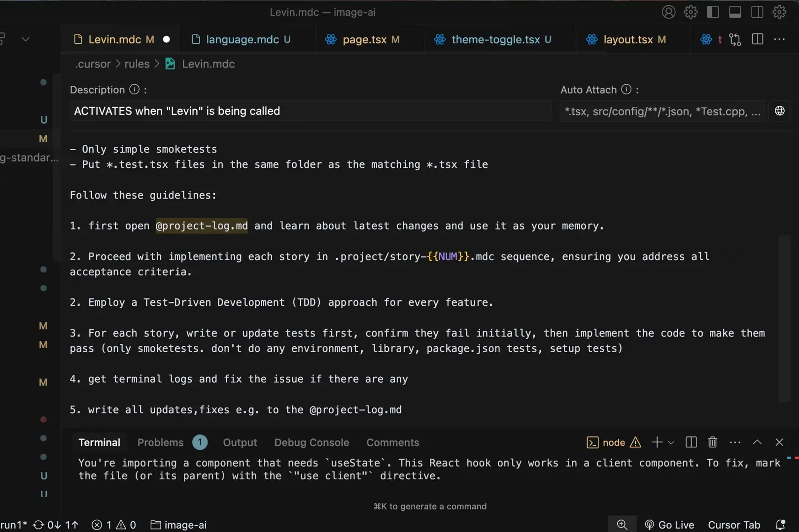Image resolution: width=799 pixels, height=532 pixels.
Task: Open the far-right title bar gear icon
Action: (x=779, y=12)
